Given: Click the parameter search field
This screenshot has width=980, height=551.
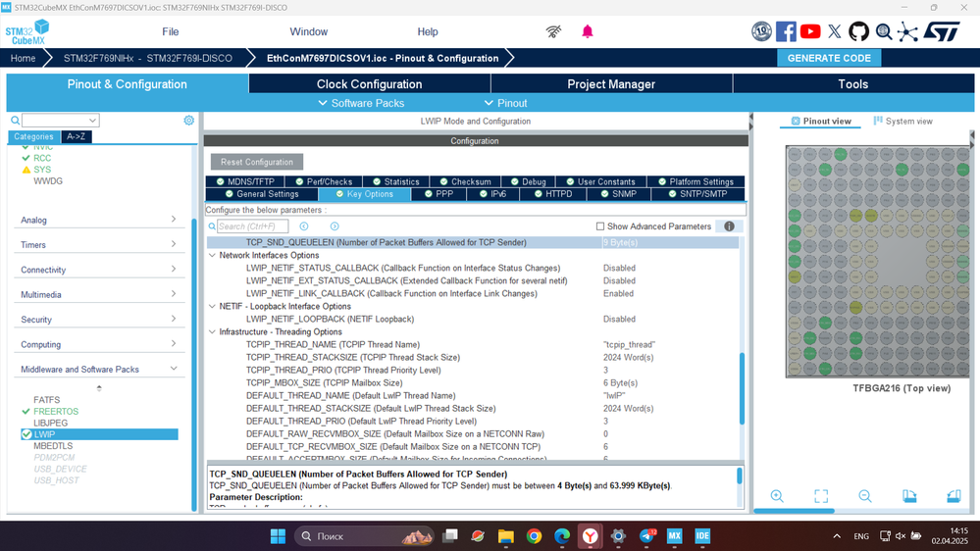Looking at the screenshot, I should [252, 226].
